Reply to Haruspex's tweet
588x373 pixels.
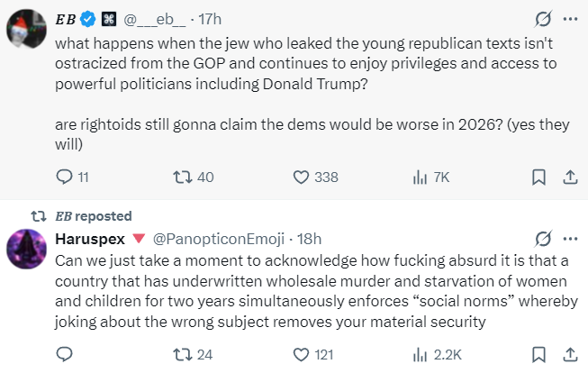(x=65, y=354)
